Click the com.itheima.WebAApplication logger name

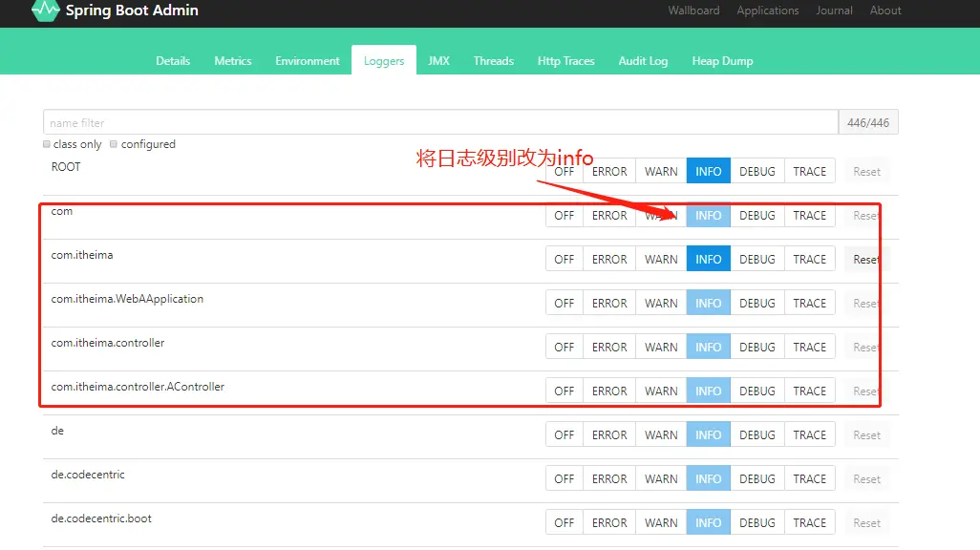(127, 299)
